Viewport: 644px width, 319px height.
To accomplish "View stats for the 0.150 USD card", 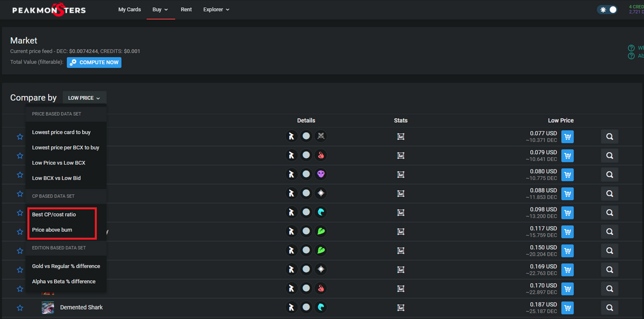I will tap(401, 251).
